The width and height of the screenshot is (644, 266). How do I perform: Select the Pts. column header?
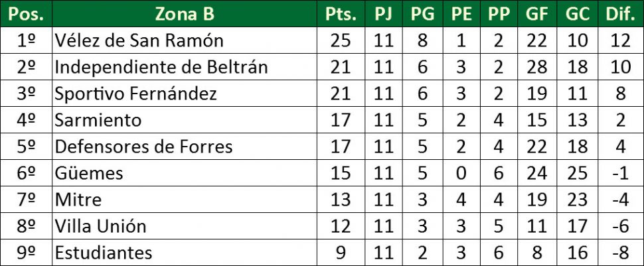341,14
